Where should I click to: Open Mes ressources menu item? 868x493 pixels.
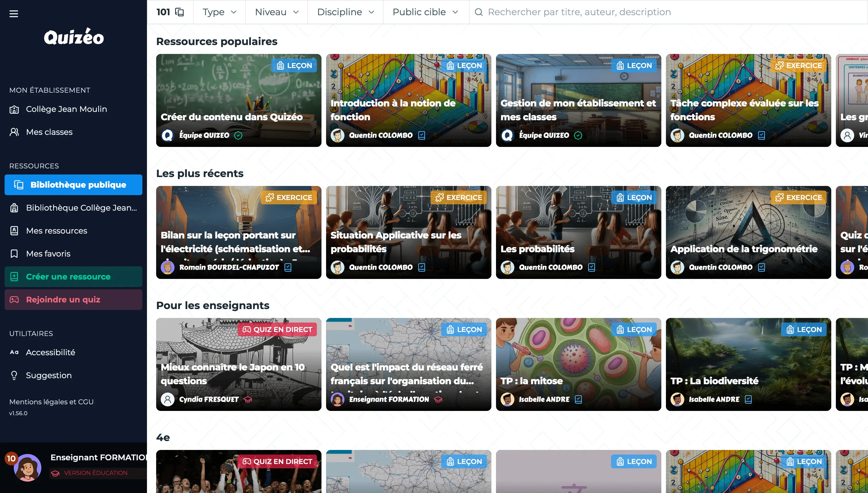(73, 231)
